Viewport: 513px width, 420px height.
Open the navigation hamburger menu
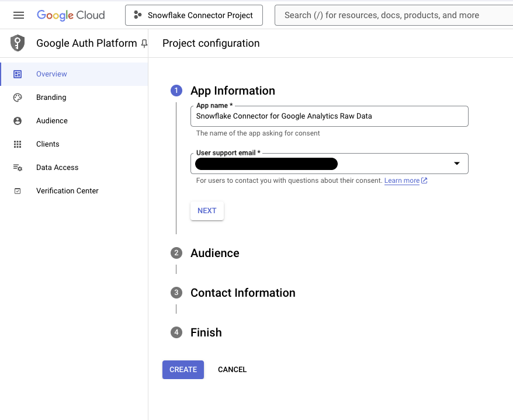(x=17, y=15)
